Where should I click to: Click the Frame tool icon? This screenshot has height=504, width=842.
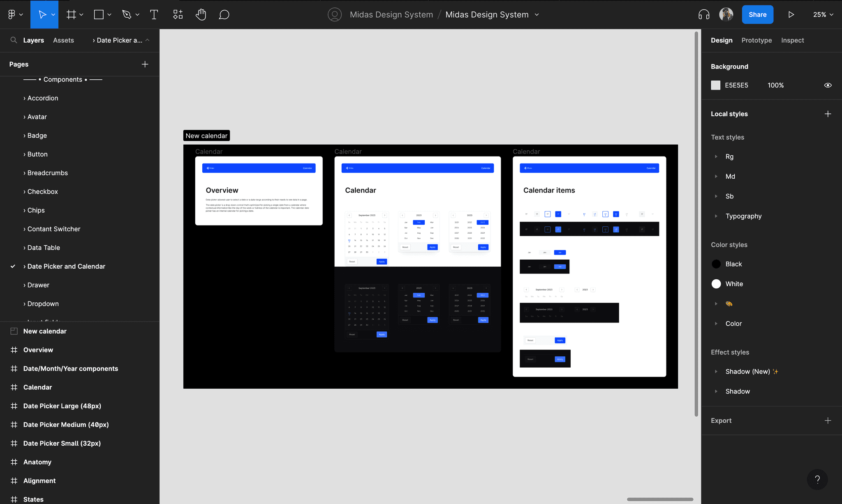[72, 15]
